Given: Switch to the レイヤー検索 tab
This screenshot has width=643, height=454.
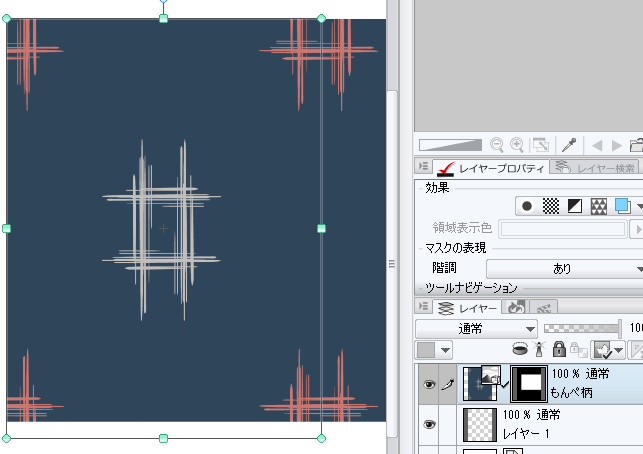Looking at the screenshot, I should 594,167.
